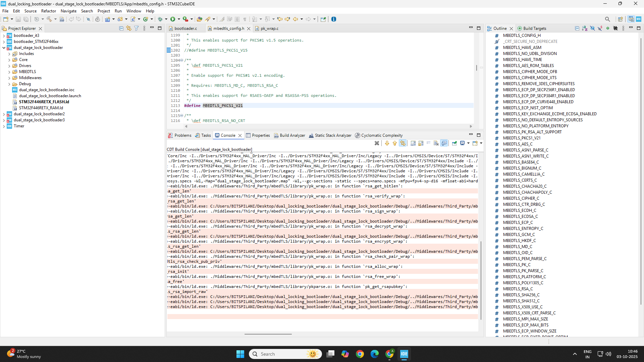Image resolution: width=644 pixels, height=362 pixels.
Task: Toggle Show Whitespace Characters in the editor toolbar
Action: pos(245,19)
